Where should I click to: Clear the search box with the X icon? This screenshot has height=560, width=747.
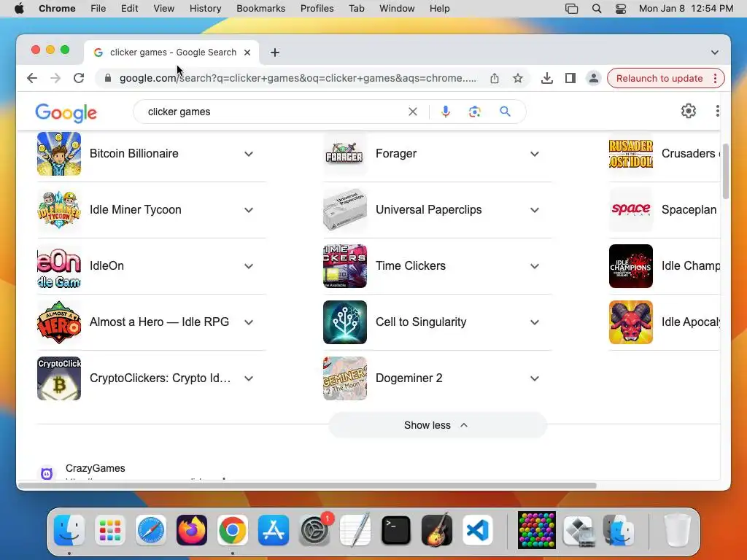pyautogui.click(x=413, y=112)
